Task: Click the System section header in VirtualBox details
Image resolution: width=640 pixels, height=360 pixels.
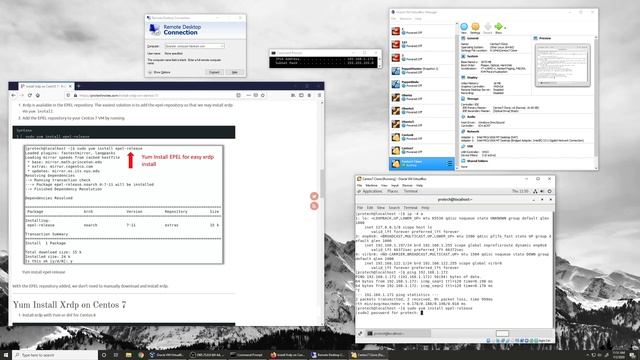Action: [472, 56]
